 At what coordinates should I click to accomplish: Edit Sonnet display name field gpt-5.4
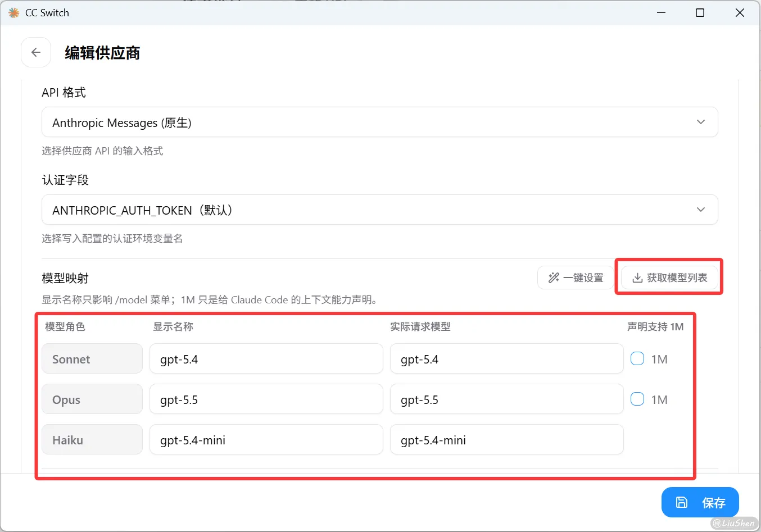[266, 358]
